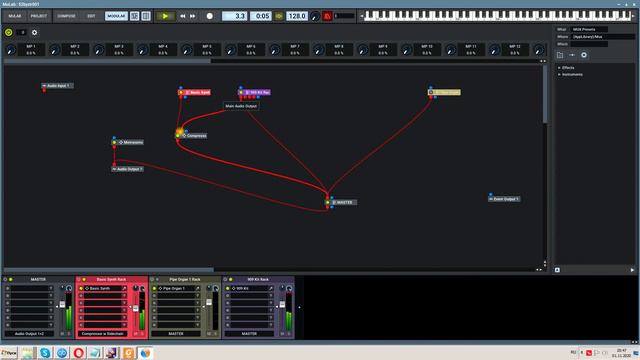Image resolution: width=640 pixels, height=360 pixels.
Task: Toggle the red metronome icon
Action: click(327, 16)
